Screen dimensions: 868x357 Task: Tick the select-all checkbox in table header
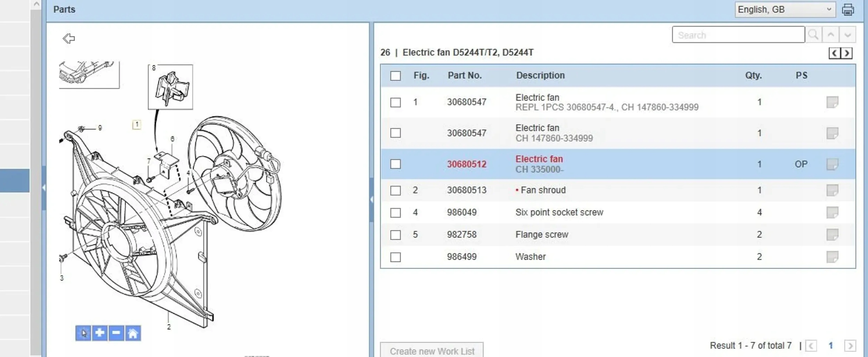pyautogui.click(x=395, y=76)
